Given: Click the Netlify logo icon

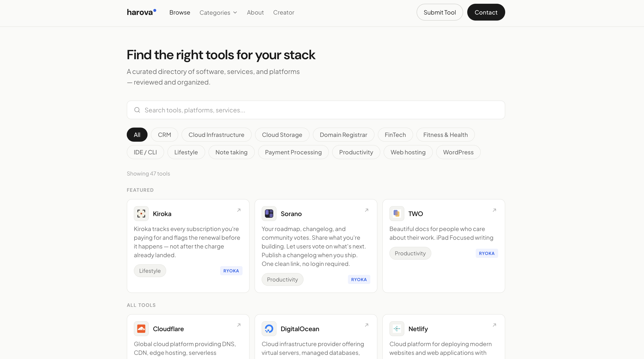Looking at the screenshot, I should coord(397,329).
